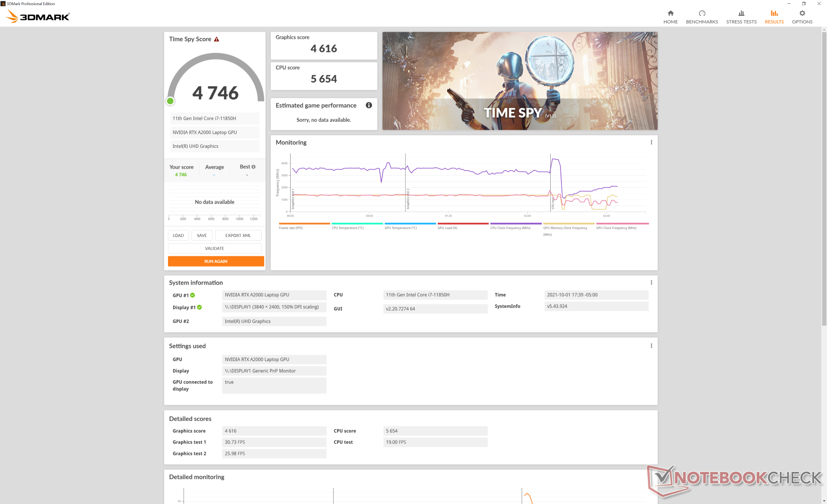Screen dimensions: 827x504
Task: Click the green check beside GPU #1
Action: tap(193, 295)
